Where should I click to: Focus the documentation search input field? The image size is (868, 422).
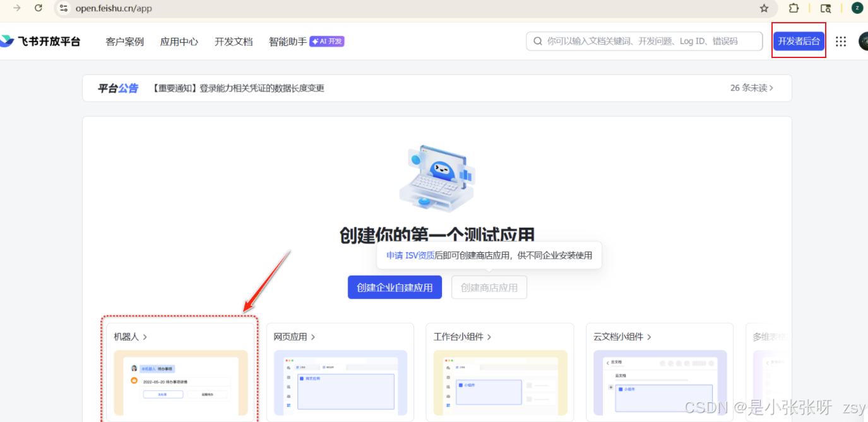click(x=644, y=41)
